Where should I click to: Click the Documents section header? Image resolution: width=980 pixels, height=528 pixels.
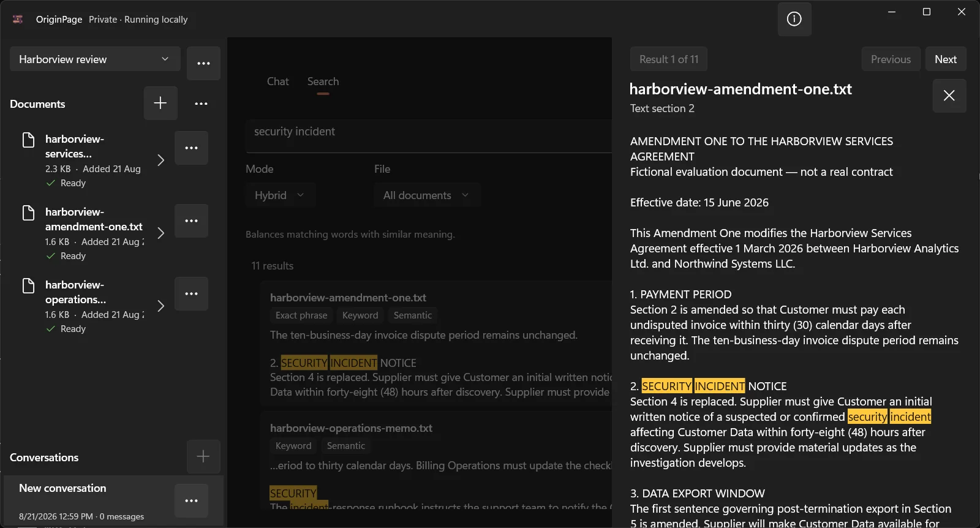tap(37, 104)
